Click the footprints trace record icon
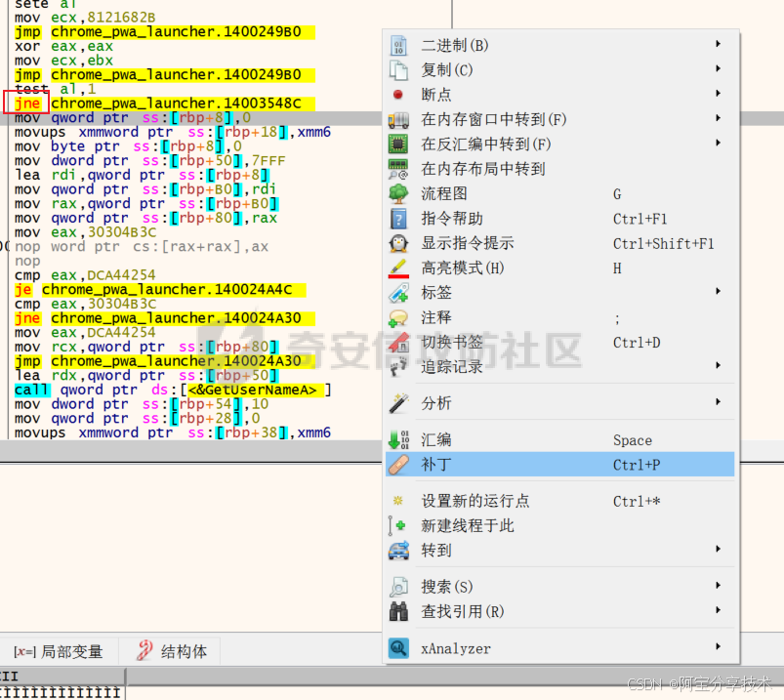784x700 pixels. [x=398, y=366]
